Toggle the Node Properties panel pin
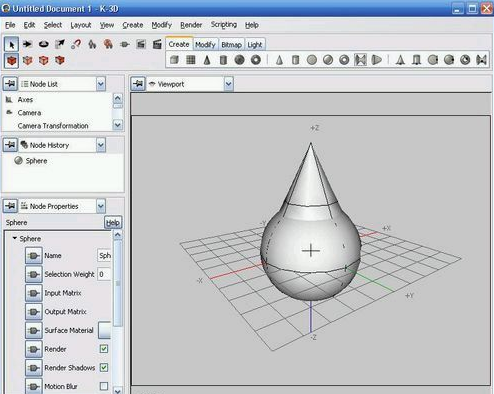This screenshot has height=394, width=494. 11,206
